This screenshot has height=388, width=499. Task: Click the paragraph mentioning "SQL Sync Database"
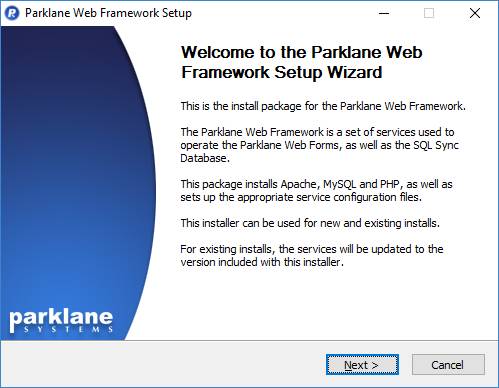[x=320, y=145]
